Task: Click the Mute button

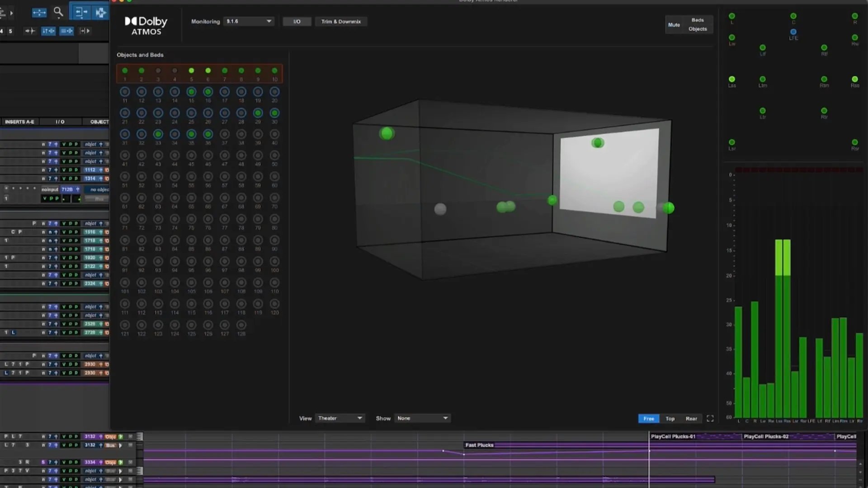Action: click(x=674, y=25)
